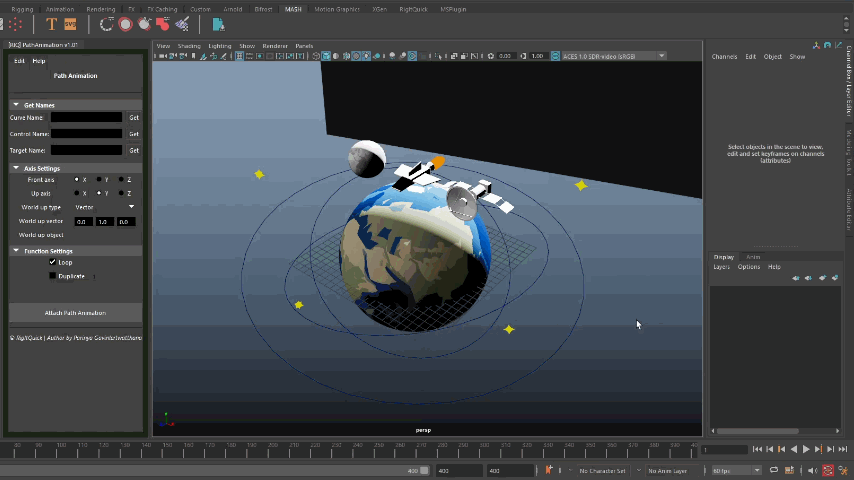Screen dimensions: 854x480
Task: Click the dashed circle MASH shelf icon
Action: (x=107, y=25)
